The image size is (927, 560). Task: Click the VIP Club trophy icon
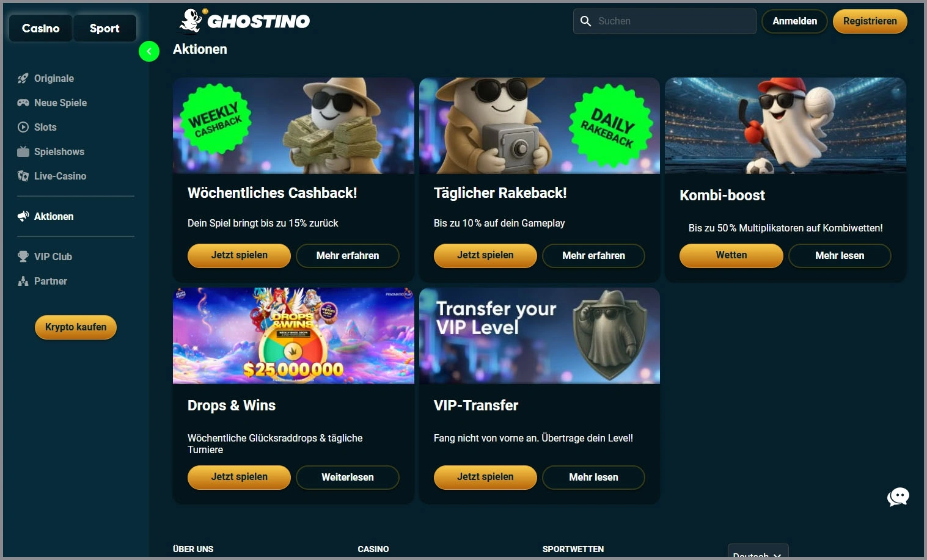23,256
